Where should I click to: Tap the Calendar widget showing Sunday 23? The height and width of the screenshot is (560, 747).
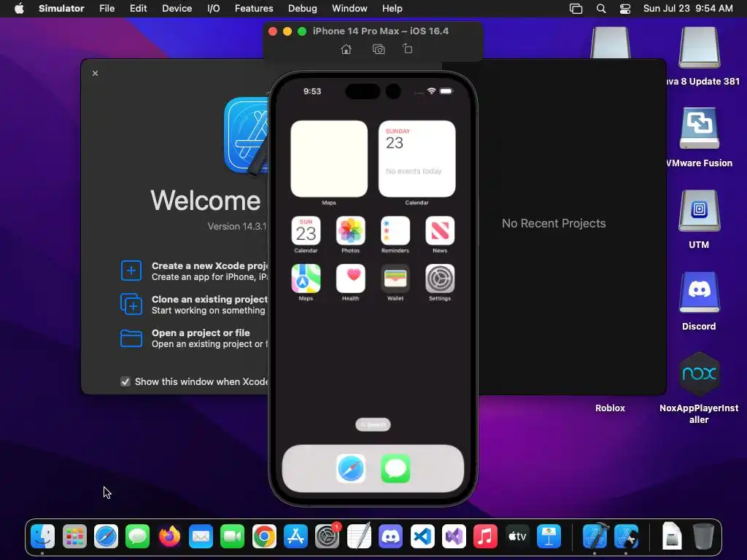point(417,158)
